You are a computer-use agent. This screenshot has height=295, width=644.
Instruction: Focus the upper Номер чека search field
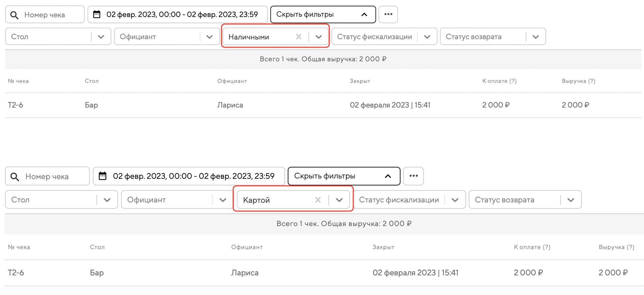point(50,15)
